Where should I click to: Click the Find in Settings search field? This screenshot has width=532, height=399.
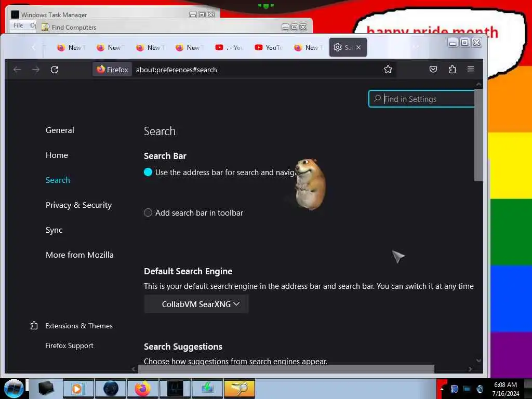(x=421, y=99)
